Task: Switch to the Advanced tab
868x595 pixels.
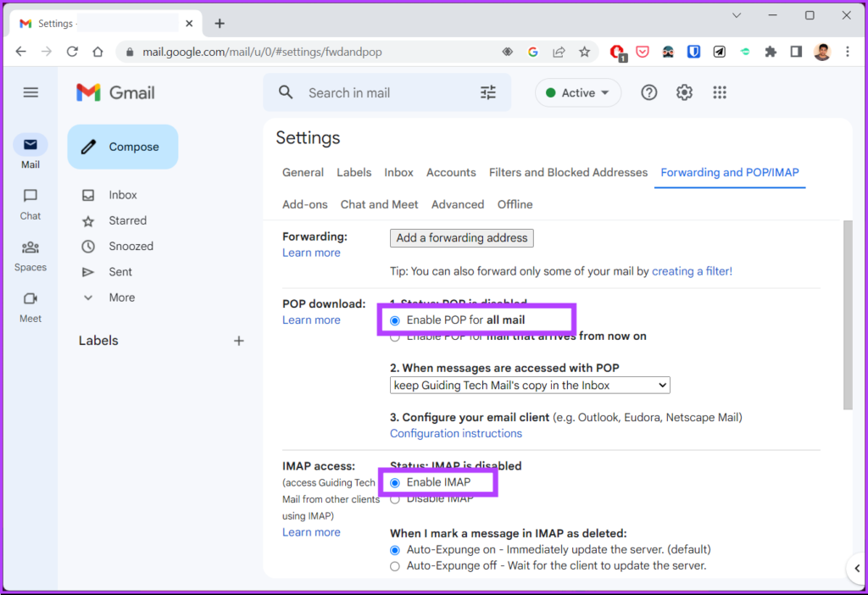Action: click(x=457, y=205)
